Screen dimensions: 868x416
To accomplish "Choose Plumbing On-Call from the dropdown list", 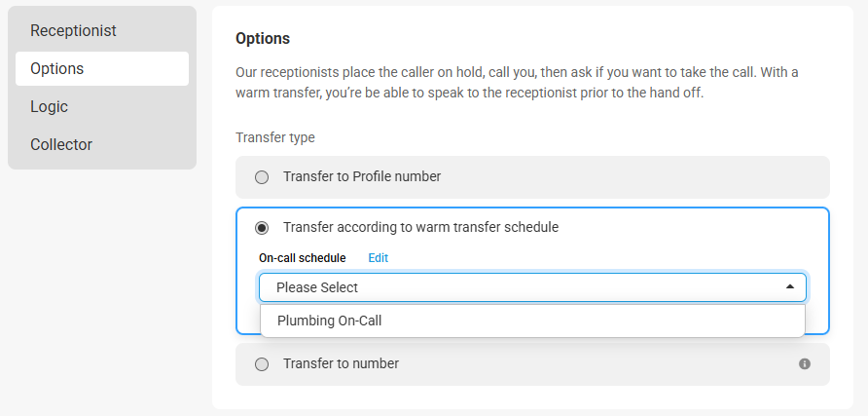I will [532, 321].
